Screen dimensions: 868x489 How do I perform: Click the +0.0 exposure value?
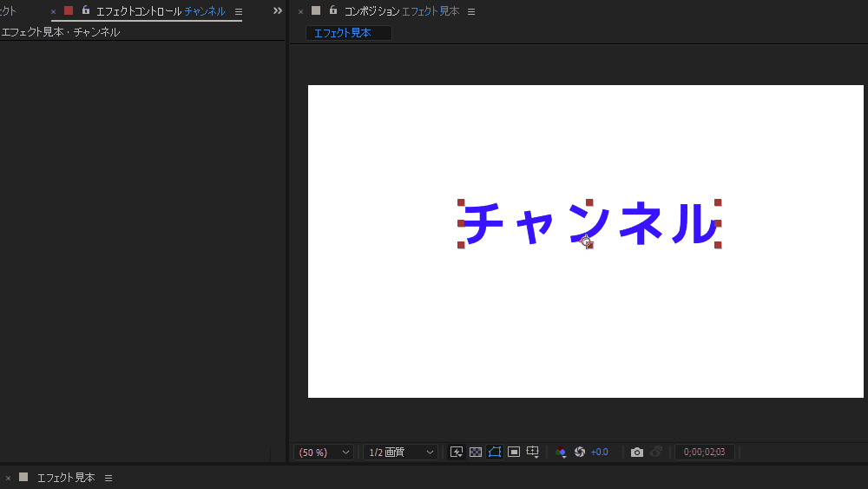pos(600,452)
